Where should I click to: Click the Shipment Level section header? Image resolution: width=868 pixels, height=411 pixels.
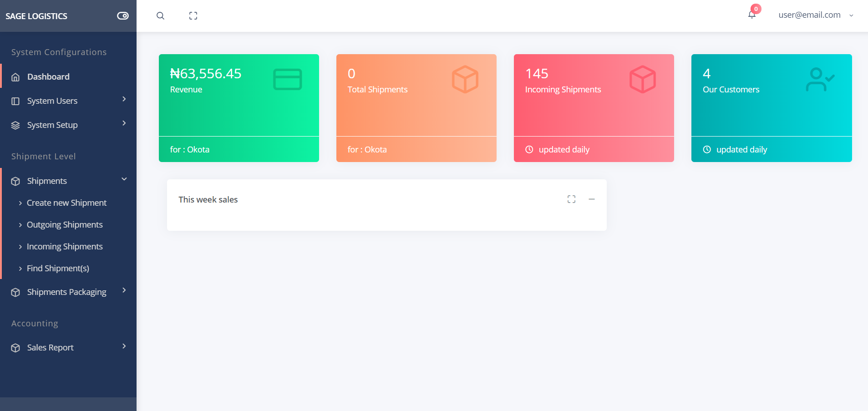point(43,156)
